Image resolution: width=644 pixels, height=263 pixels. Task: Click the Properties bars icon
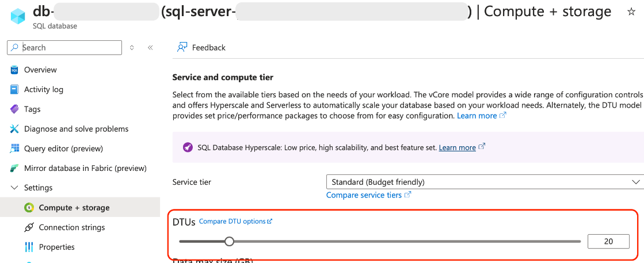tap(29, 247)
